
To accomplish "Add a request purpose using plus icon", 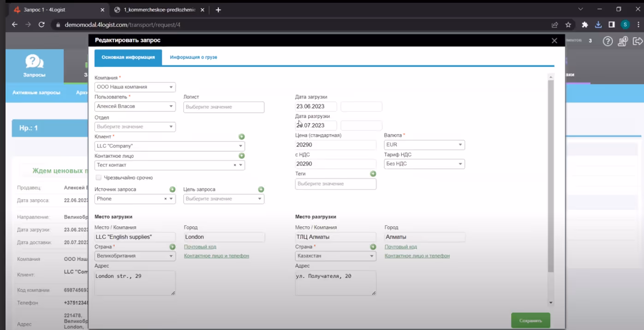I will tap(261, 189).
